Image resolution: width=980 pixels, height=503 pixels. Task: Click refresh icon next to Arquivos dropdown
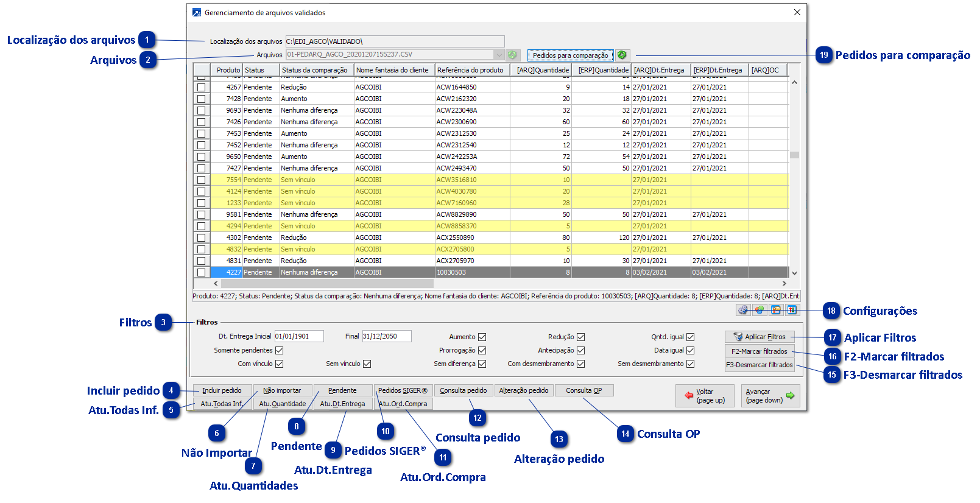point(513,55)
